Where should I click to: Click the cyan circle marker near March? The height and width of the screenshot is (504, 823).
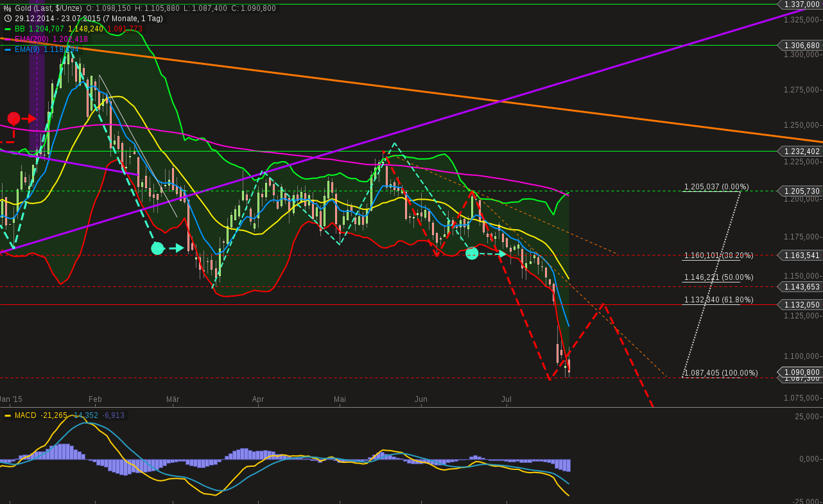point(157,248)
